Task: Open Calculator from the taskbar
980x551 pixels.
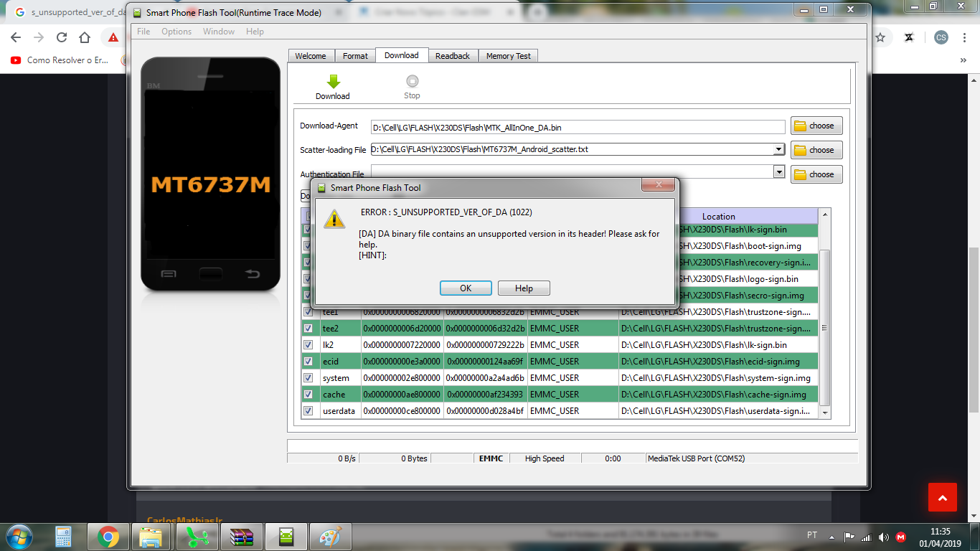Action: (x=64, y=537)
